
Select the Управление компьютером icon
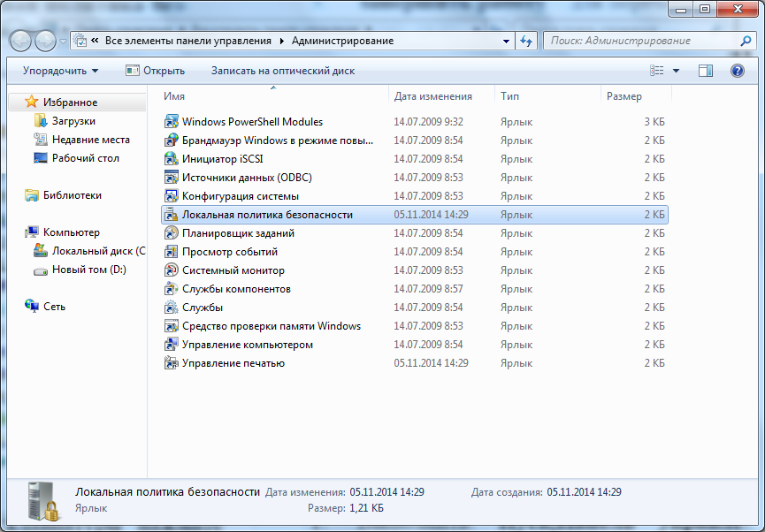(171, 345)
